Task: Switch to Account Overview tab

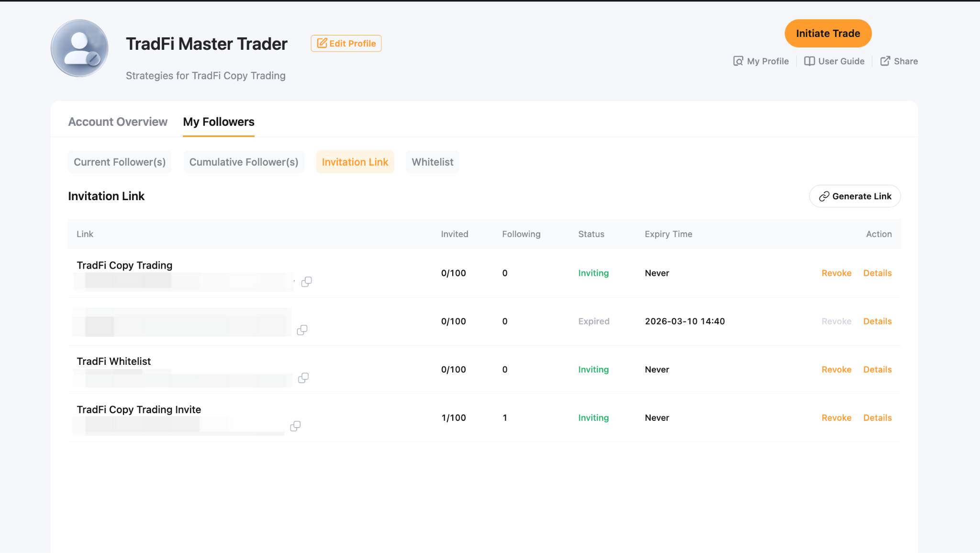Action: pyautogui.click(x=118, y=122)
